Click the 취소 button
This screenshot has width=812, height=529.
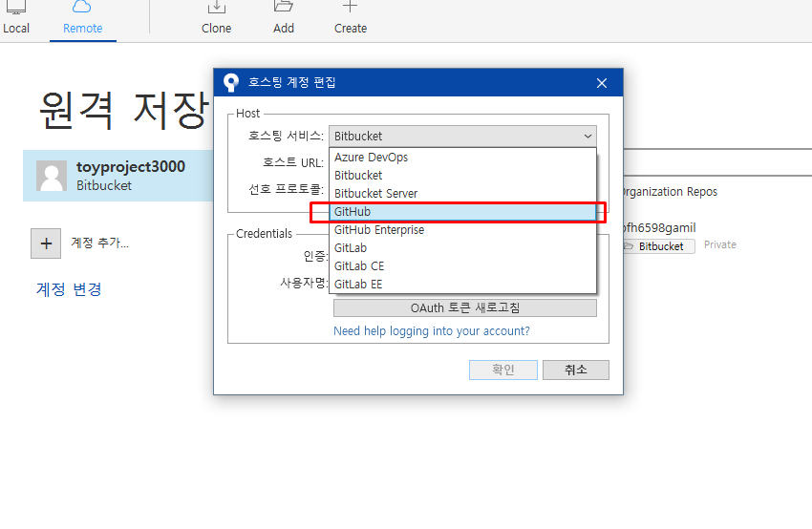pyautogui.click(x=575, y=370)
